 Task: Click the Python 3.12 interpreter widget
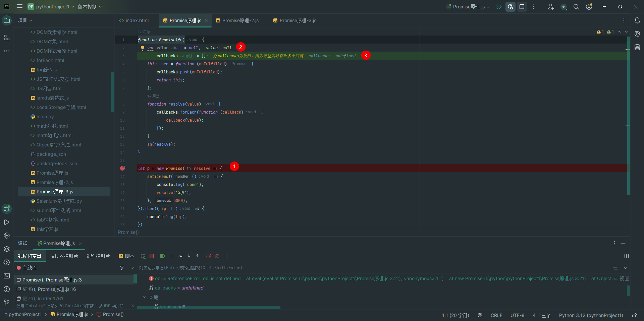(x=591, y=315)
